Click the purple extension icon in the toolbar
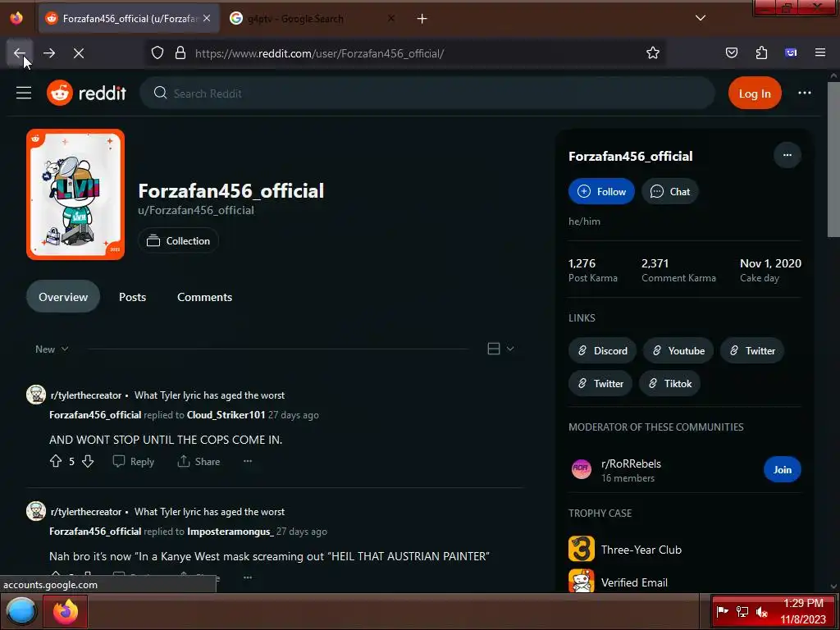The height and width of the screenshot is (630, 840). click(x=791, y=53)
